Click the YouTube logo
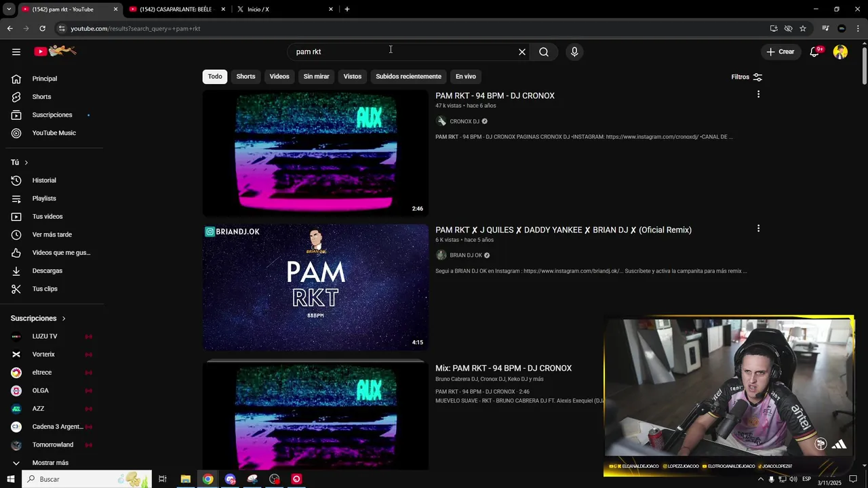 pyautogui.click(x=56, y=52)
